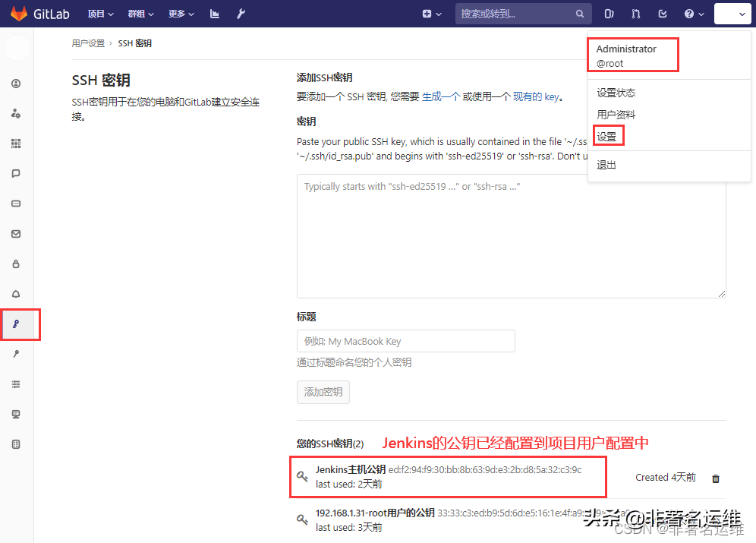
Task: Open notifications bell icon in sidebar
Action: [x=16, y=293]
